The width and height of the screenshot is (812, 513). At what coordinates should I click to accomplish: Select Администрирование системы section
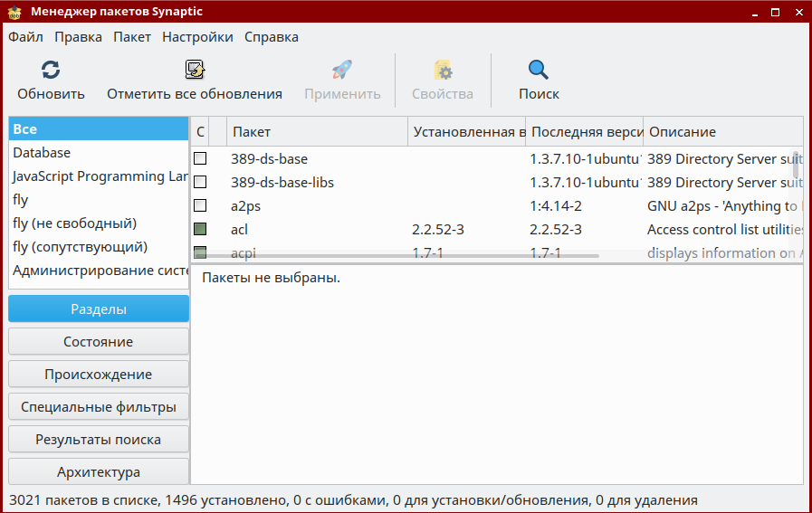tap(99, 271)
